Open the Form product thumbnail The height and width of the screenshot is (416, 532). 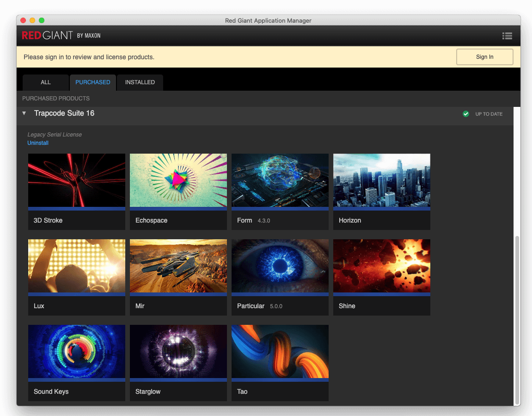tap(280, 180)
